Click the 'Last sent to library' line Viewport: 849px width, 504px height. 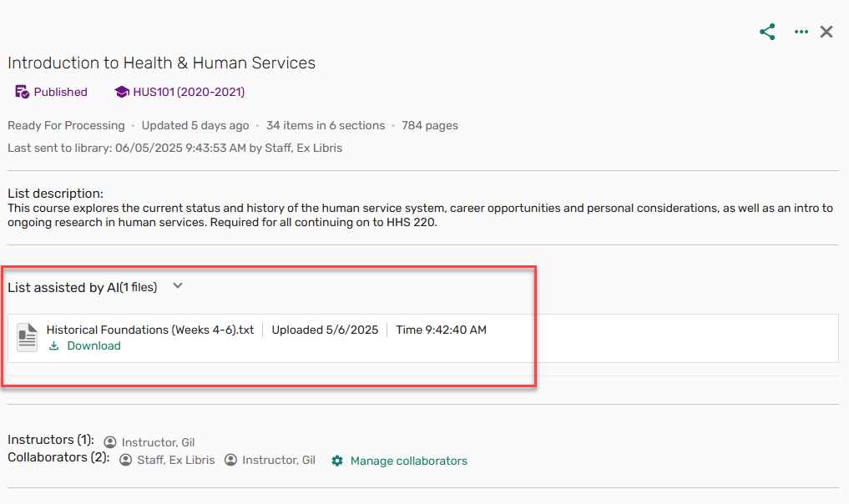click(x=174, y=149)
